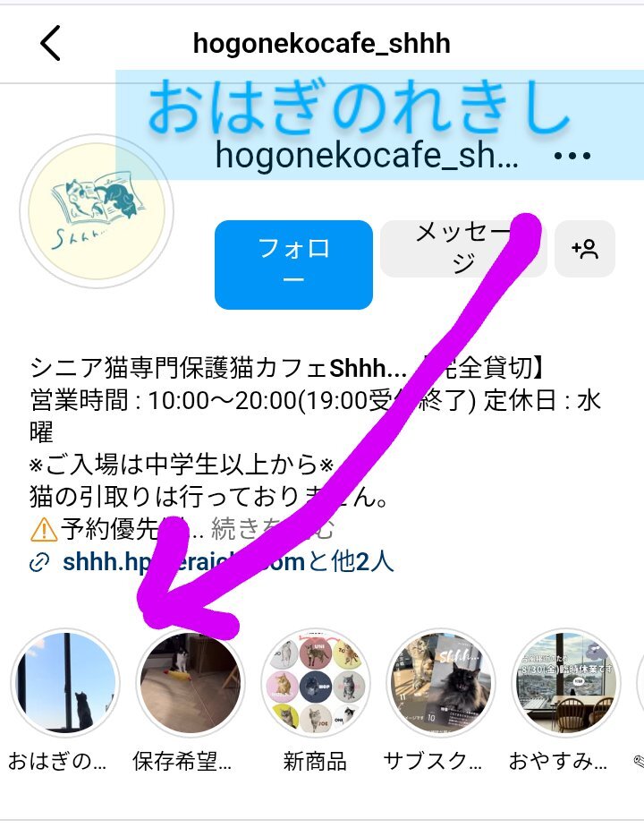Open the 保存希望… story highlight
The height and width of the screenshot is (828, 644).
[x=190, y=682]
